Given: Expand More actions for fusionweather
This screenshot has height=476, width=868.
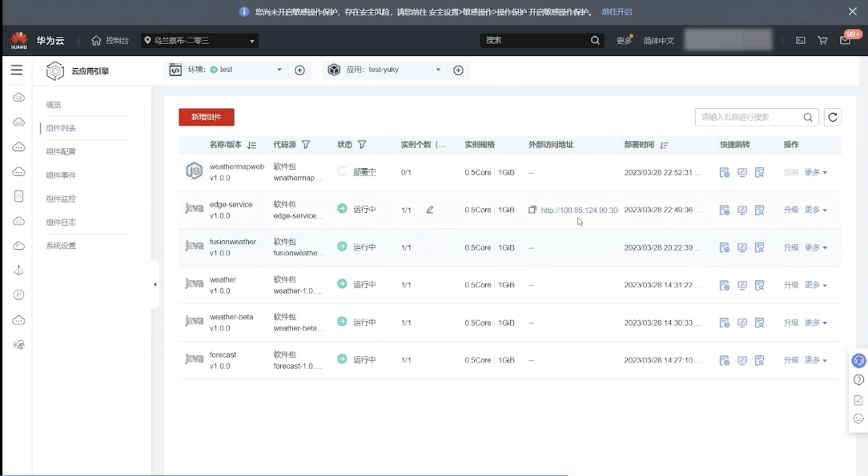Looking at the screenshot, I should pyautogui.click(x=816, y=248).
